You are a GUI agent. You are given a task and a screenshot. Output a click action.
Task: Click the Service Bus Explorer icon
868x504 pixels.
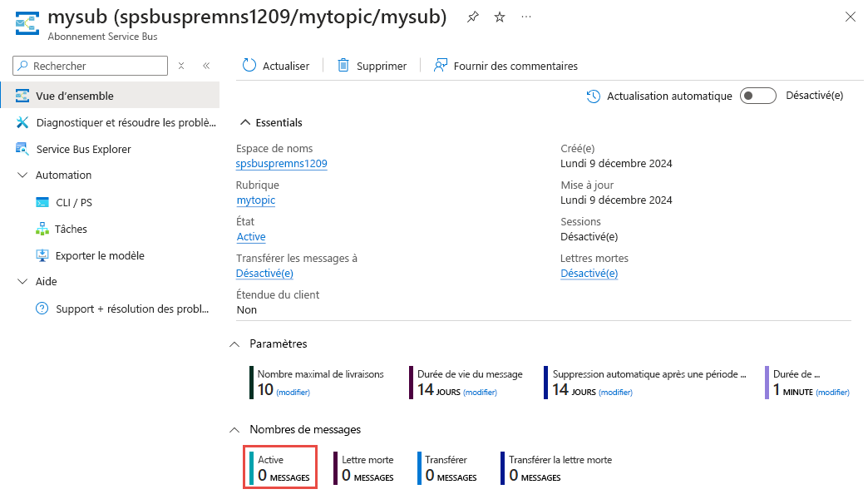pyautogui.click(x=22, y=149)
